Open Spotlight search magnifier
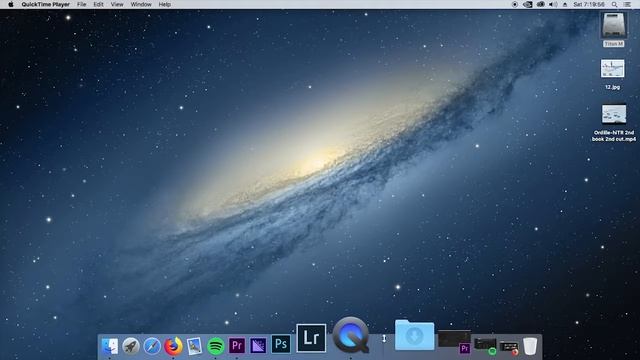Image resolution: width=640 pixels, height=360 pixels. tap(614, 4)
